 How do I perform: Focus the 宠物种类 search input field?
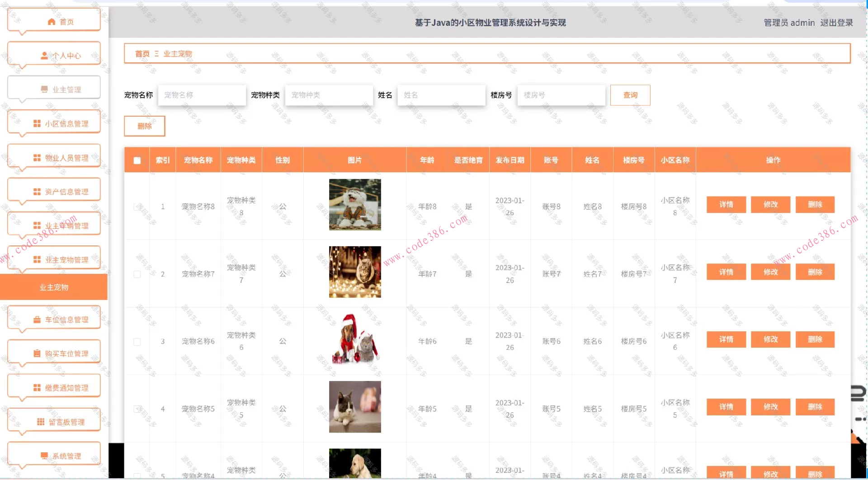pos(329,95)
